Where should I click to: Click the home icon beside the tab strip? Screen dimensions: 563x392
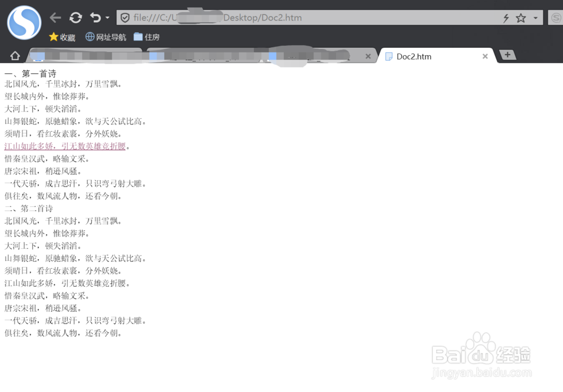click(15, 55)
